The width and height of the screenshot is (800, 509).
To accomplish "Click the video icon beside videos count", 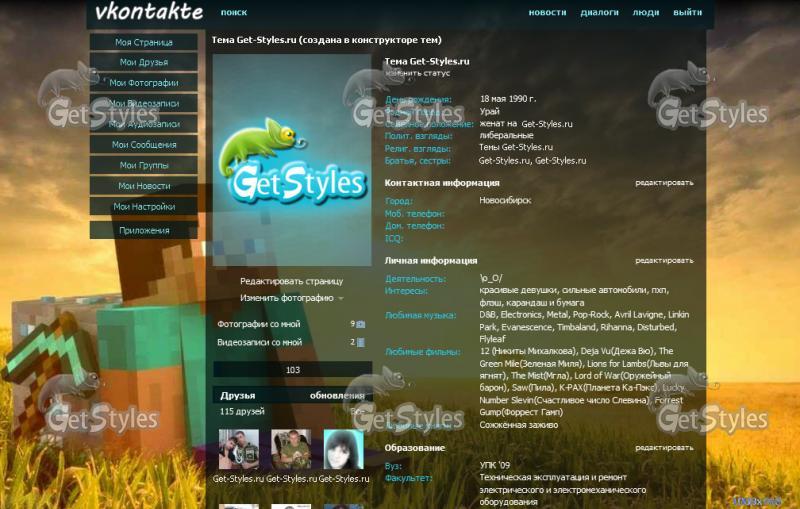I will (361, 342).
